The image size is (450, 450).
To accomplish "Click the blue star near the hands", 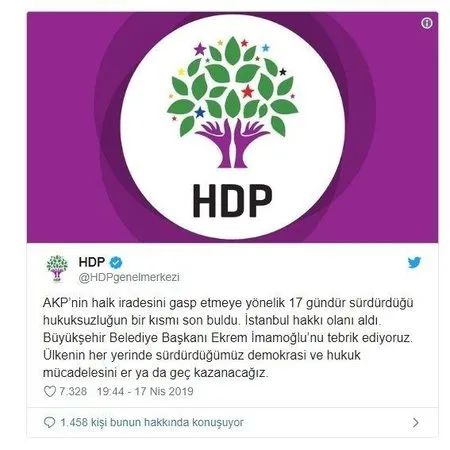I will point(200,112).
